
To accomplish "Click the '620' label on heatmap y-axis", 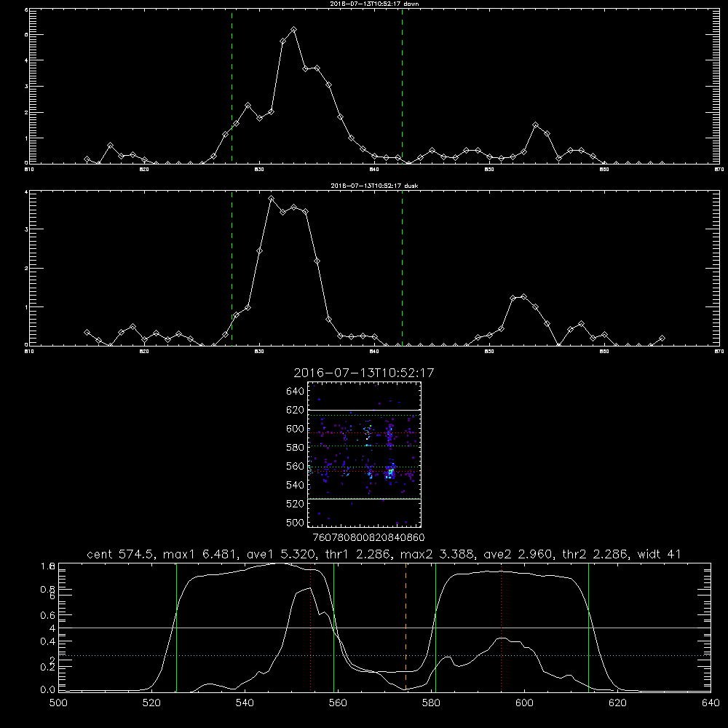I will pyautogui.click(x=296, y=410).
